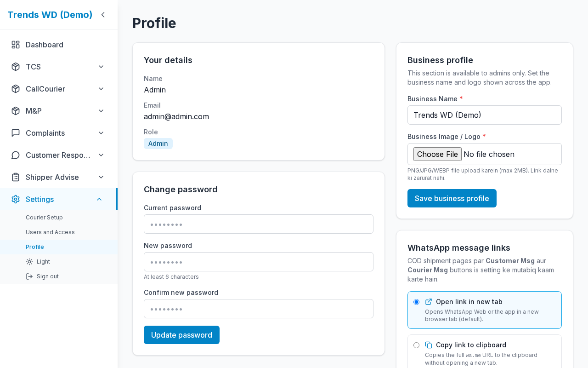Click the Save business profile button
Screen dimensions: 588x368
click(x=452, y=198)
